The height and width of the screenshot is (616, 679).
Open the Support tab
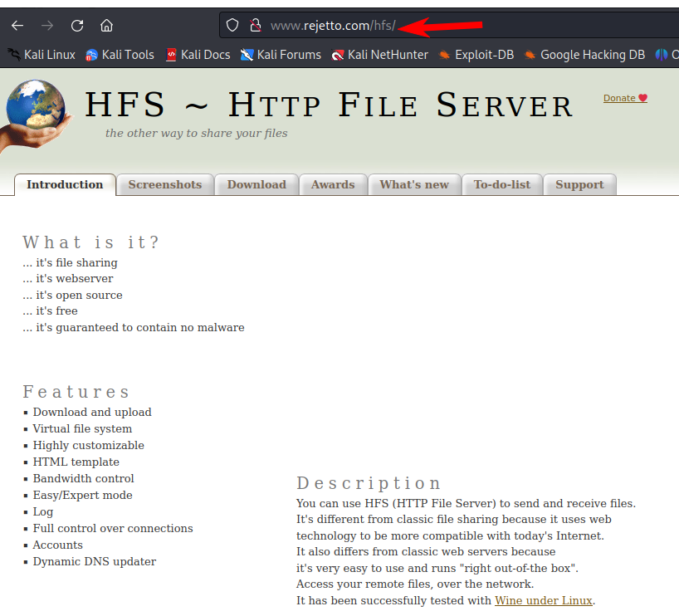click(580, 184)
